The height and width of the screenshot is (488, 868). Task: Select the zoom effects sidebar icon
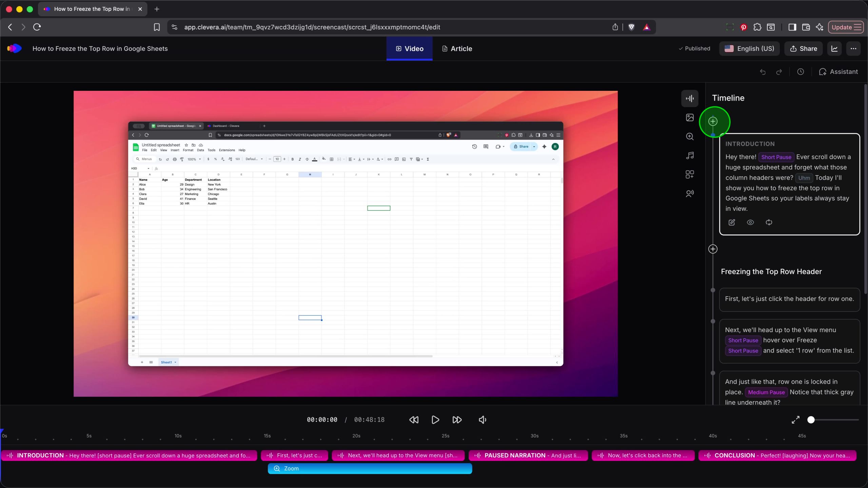[690, 137]
